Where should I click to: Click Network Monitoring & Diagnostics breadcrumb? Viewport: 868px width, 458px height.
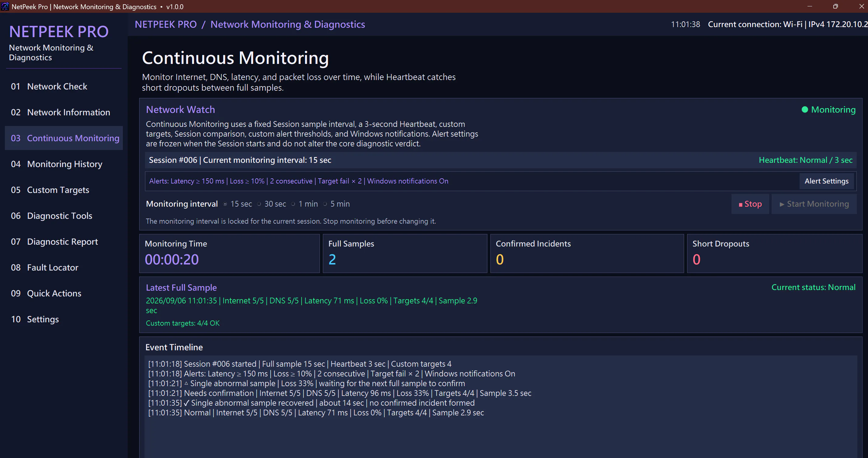(x=288, y=24)
